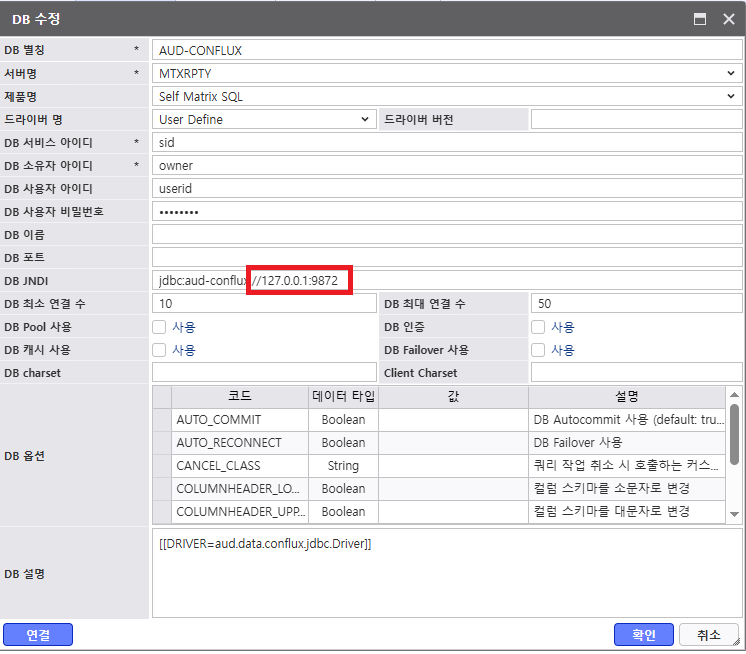
Task: Select the AUTO_COMMIT option row
Action: (x=240, y=420)
